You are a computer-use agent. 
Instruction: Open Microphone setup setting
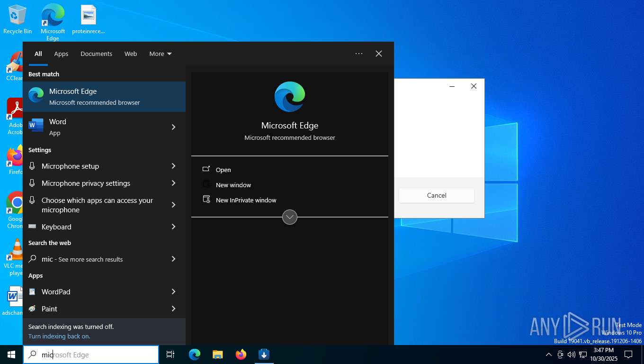point(93,166)
